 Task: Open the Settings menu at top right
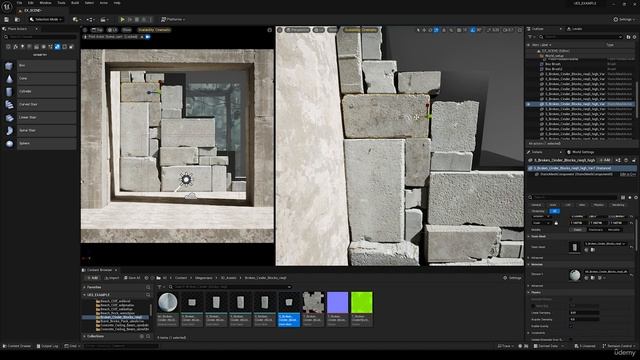(624, 19)
